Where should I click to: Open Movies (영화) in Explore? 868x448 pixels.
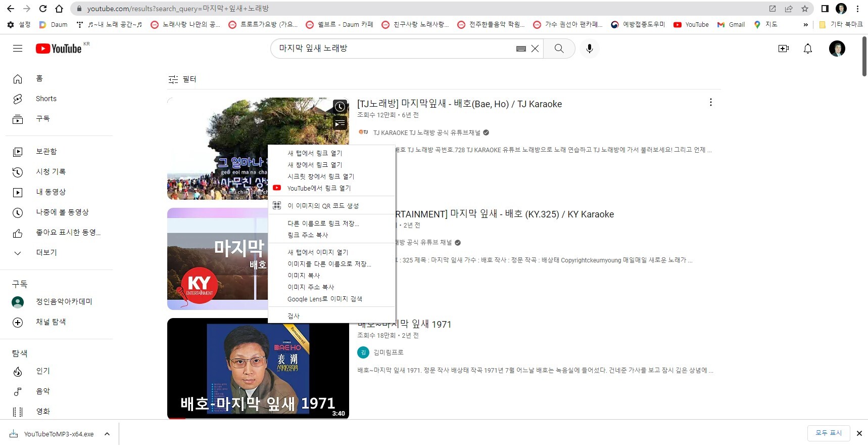[x=59, y=412]
